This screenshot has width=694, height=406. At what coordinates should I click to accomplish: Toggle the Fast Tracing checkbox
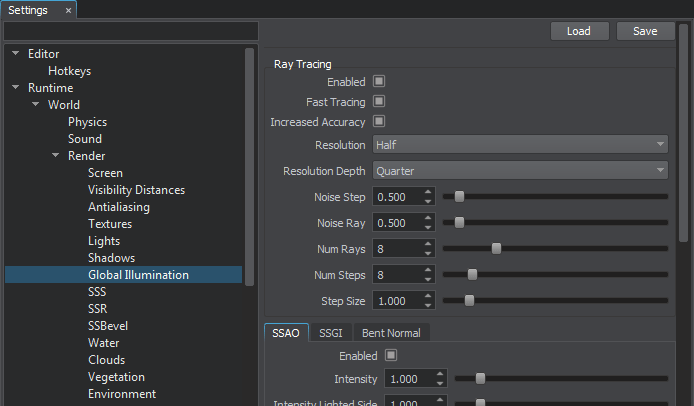(x=379, y=102)
